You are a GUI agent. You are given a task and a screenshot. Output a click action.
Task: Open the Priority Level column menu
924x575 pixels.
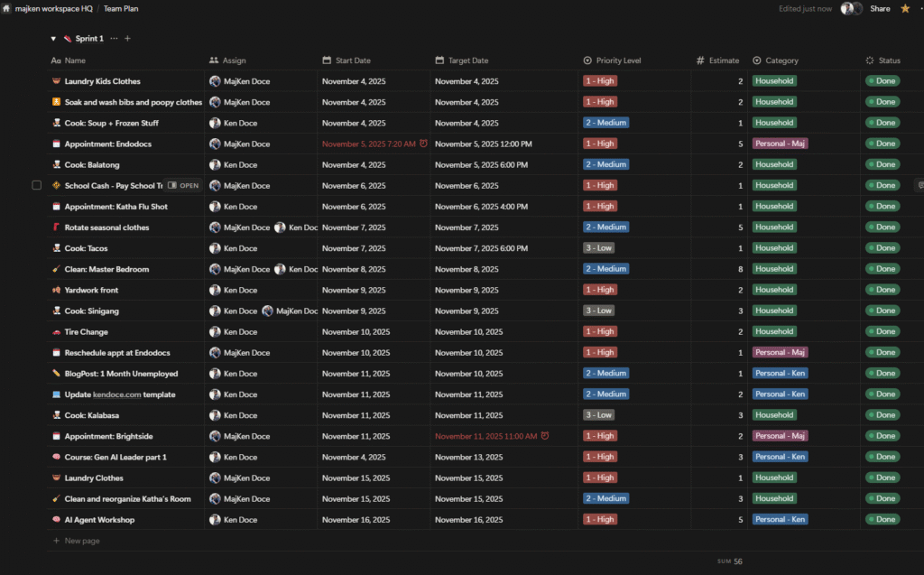[x=617, y=60]
